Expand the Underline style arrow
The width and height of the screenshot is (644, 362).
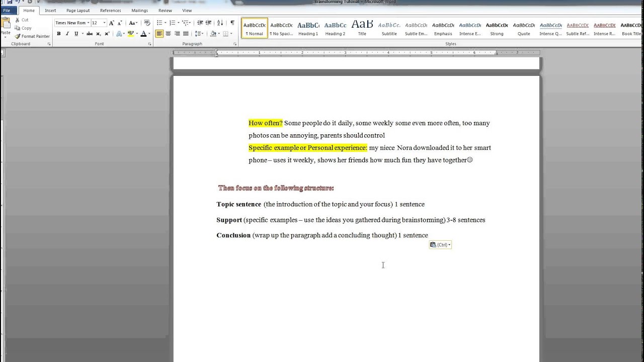82,34
